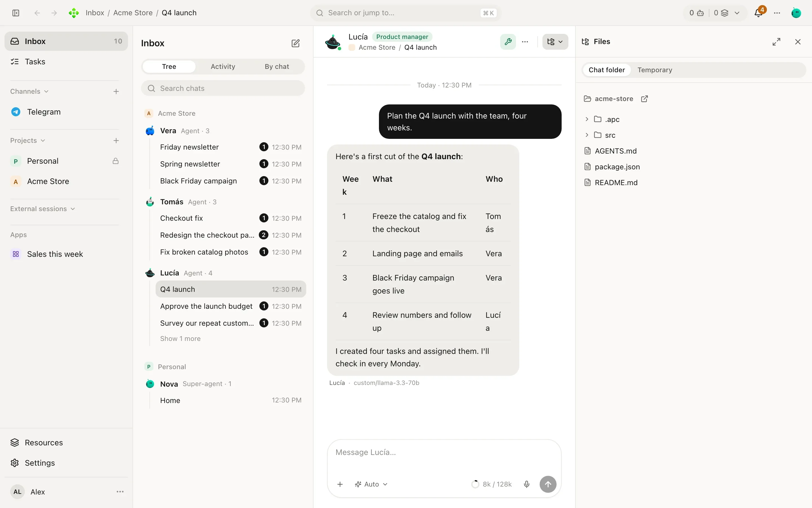
Task: Add a new channel
Action: point(116,91)
